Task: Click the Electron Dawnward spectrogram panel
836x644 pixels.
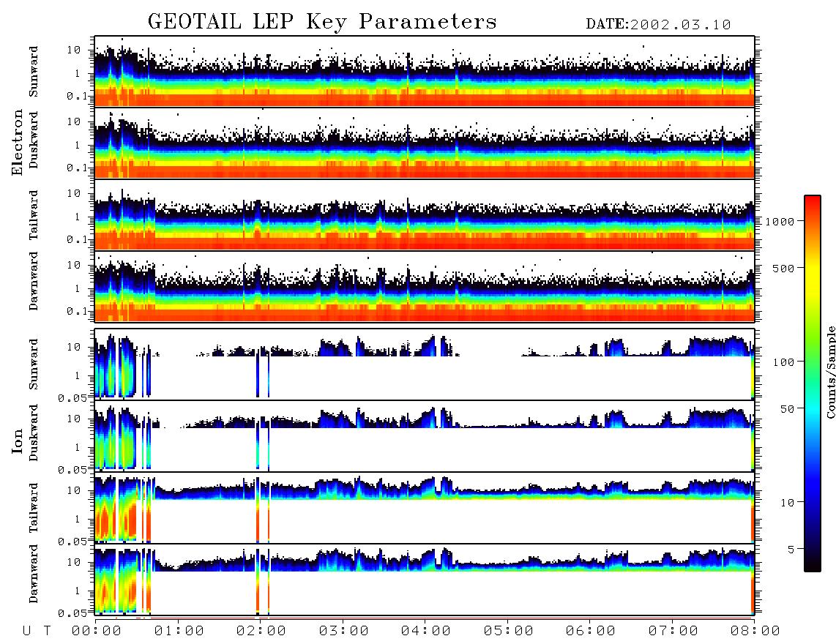Action: pos(425,286)
